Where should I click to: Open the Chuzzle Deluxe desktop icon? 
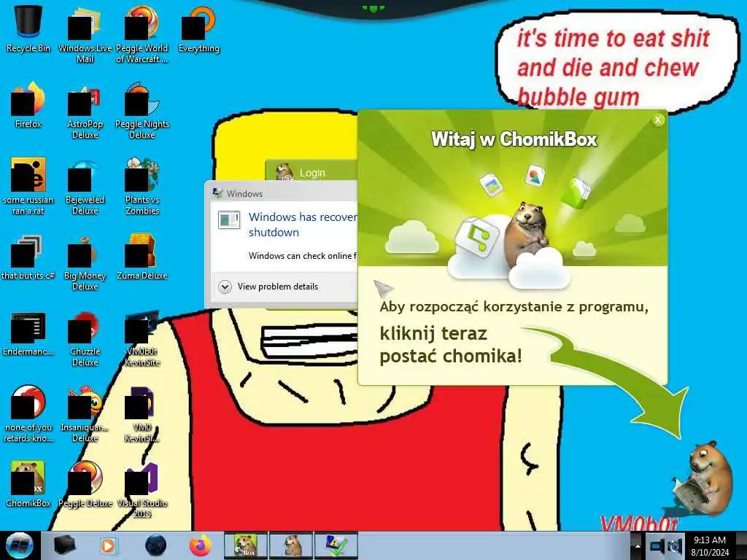click(x=85, y=338)
